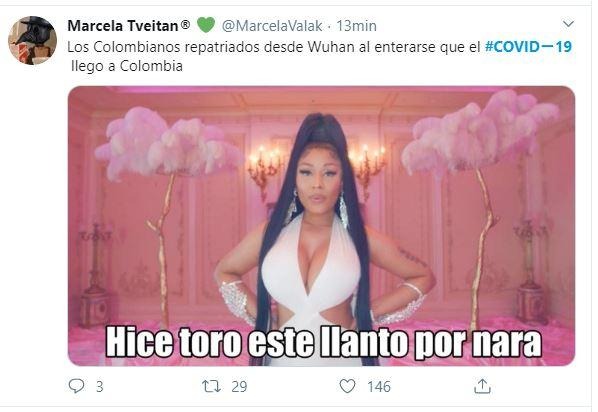Click the registered symbol after Tveitan

tap(185, 24)
